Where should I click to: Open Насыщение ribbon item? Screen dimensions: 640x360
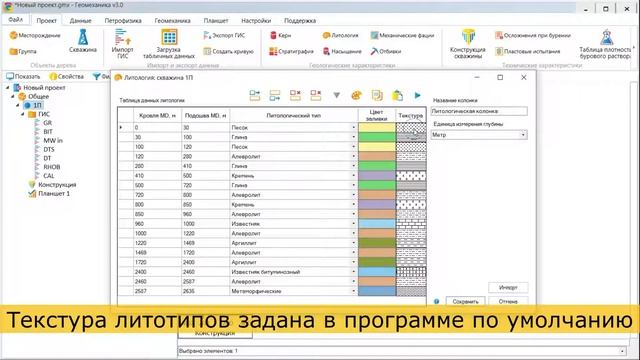coord(342,51)
